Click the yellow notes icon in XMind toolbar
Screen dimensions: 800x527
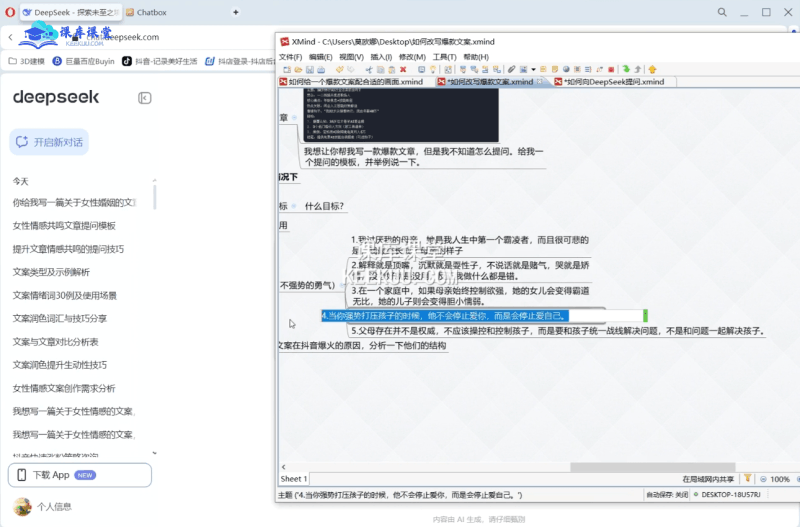(x=555, y=69)
